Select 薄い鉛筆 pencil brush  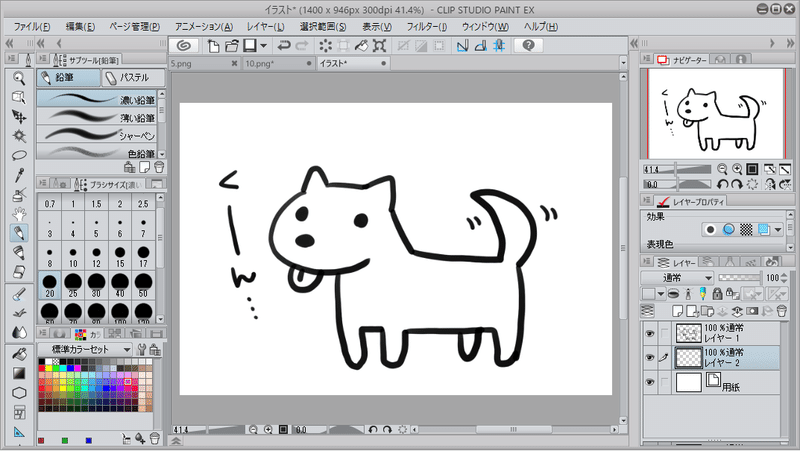[97, 117]
